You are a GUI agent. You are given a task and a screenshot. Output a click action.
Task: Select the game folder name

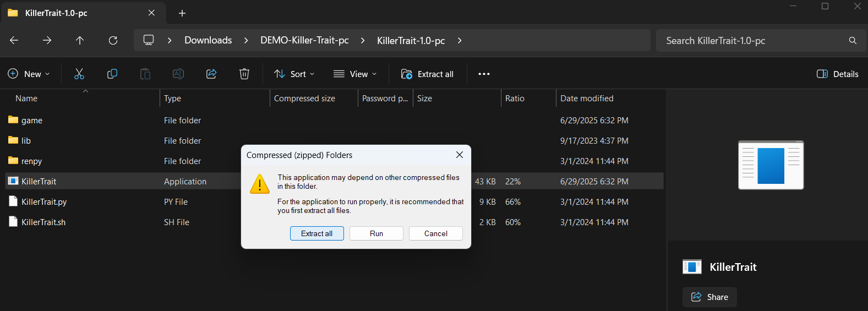[32, 120]
